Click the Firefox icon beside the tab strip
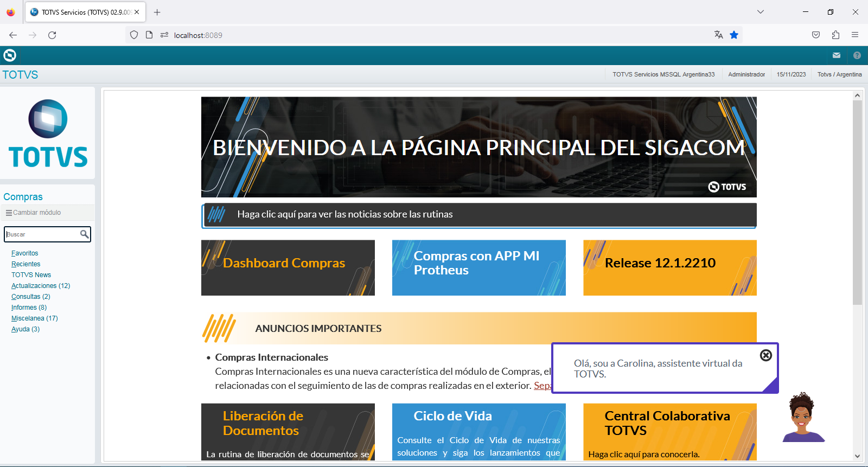Screen dimensions: 868x467 (10, 12)
